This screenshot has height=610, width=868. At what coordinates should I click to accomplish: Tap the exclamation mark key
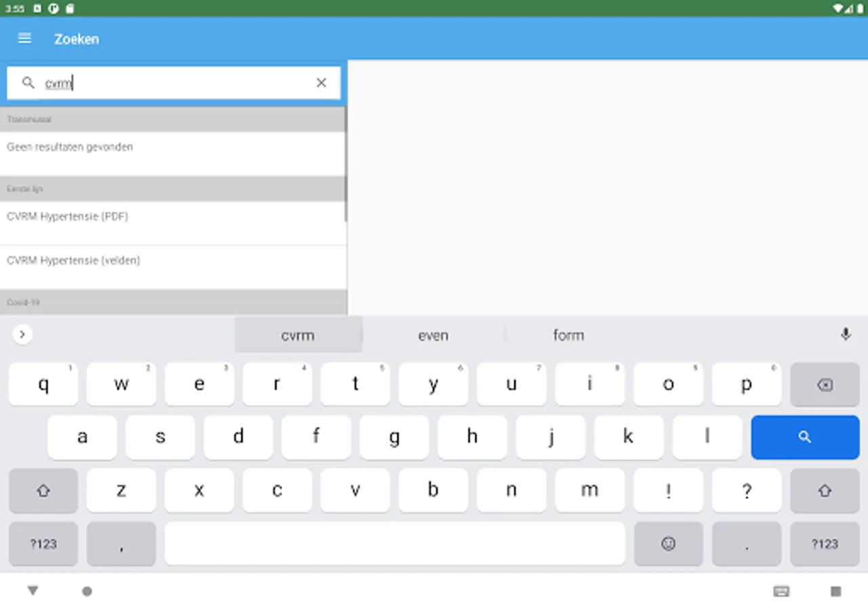tap(669, 491)
